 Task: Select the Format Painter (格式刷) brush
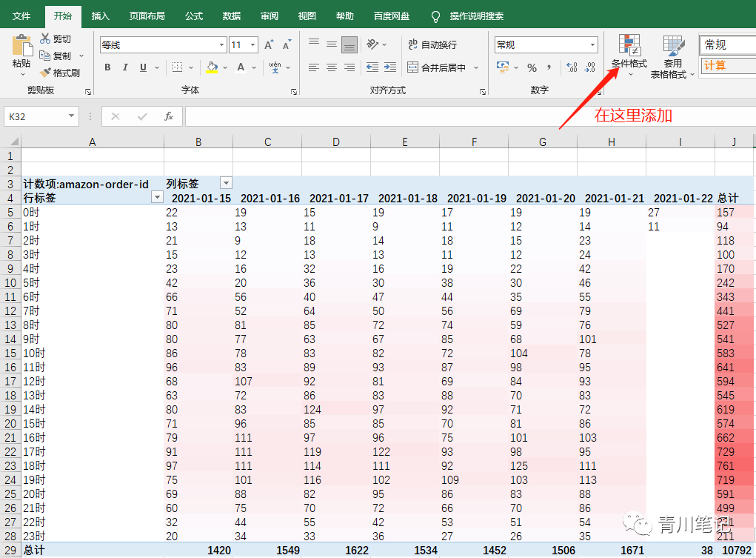coord(45,73)
